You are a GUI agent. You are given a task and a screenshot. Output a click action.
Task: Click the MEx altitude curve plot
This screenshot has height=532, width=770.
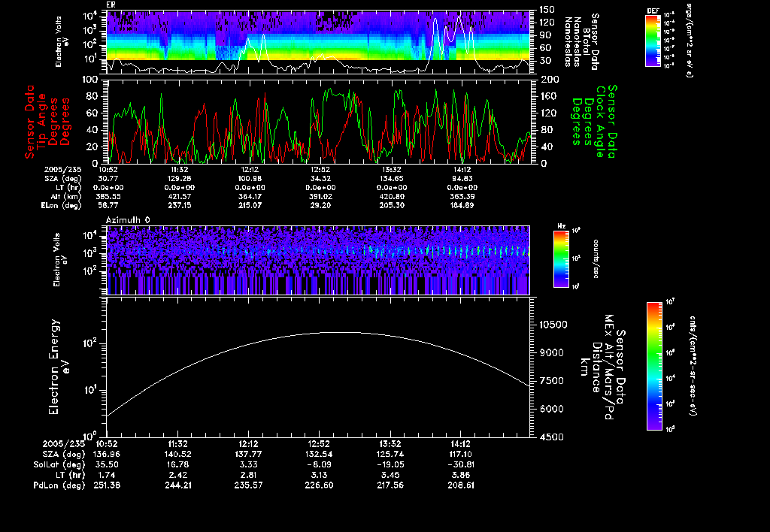(x=319, y=367)
